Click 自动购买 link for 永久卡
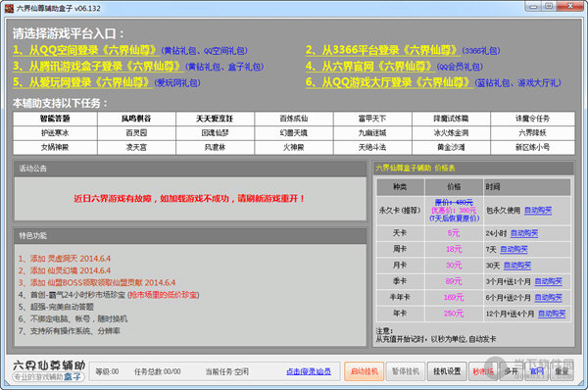588x390 pixels. point(538,211)
